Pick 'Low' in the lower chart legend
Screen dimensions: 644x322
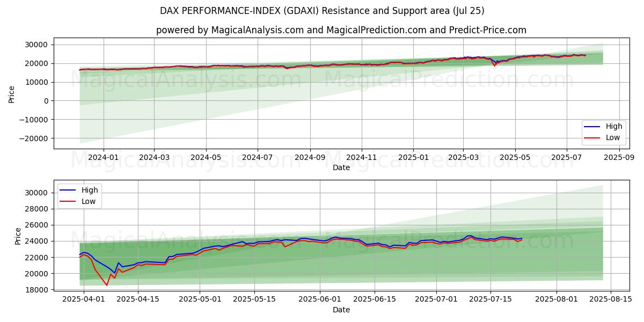point(89,201)
